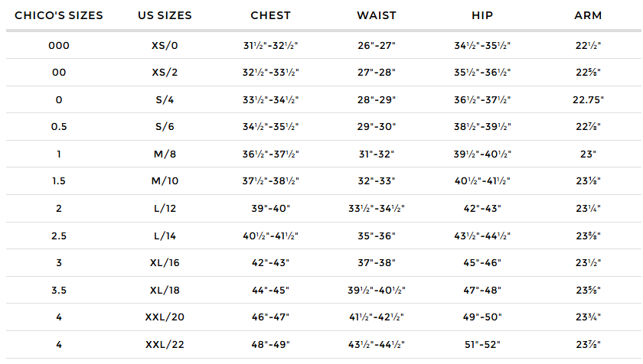Viewport: 643px width, 364px height.
Task: Click the 22.75" arm measurement
Action: pos(588,99)
